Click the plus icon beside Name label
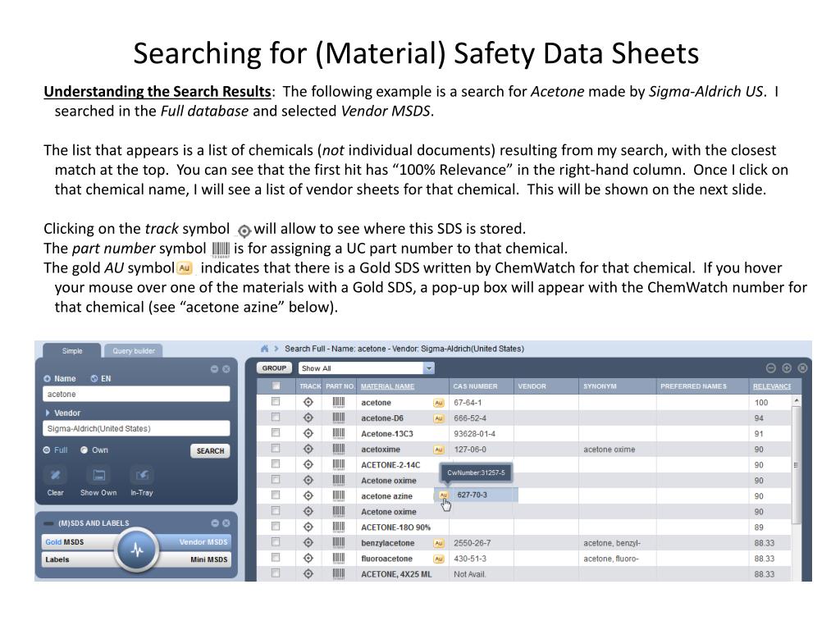This screenshot has height=630, width=840. tap(47, 379)
